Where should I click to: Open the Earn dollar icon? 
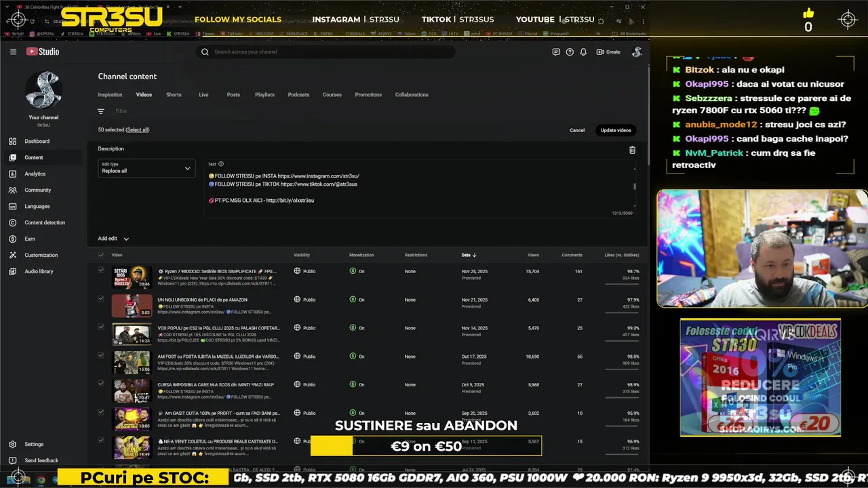12,239
